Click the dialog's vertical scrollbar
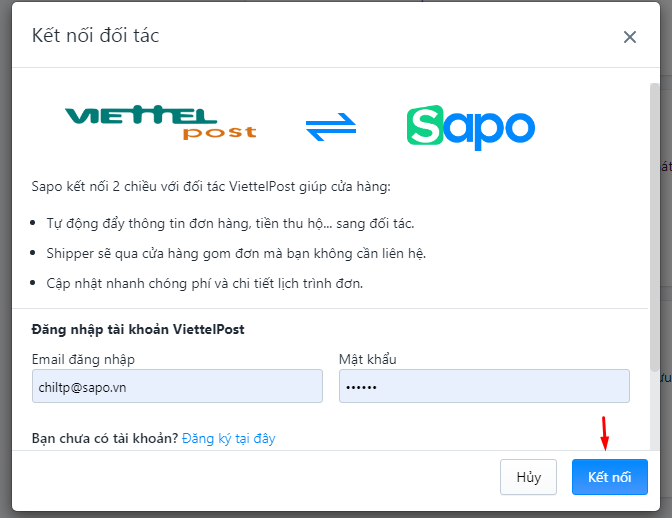672x518 pixels. [654, 227]
